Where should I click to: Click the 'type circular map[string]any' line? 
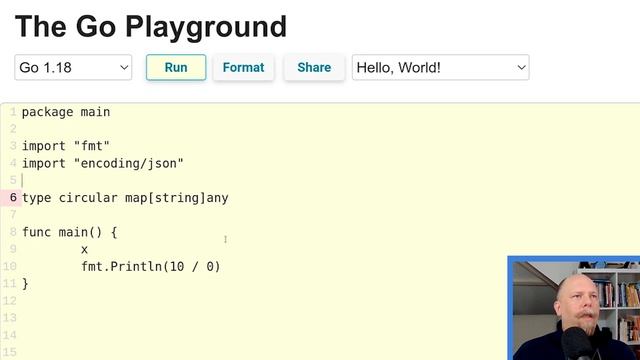[x=125, y=198]
